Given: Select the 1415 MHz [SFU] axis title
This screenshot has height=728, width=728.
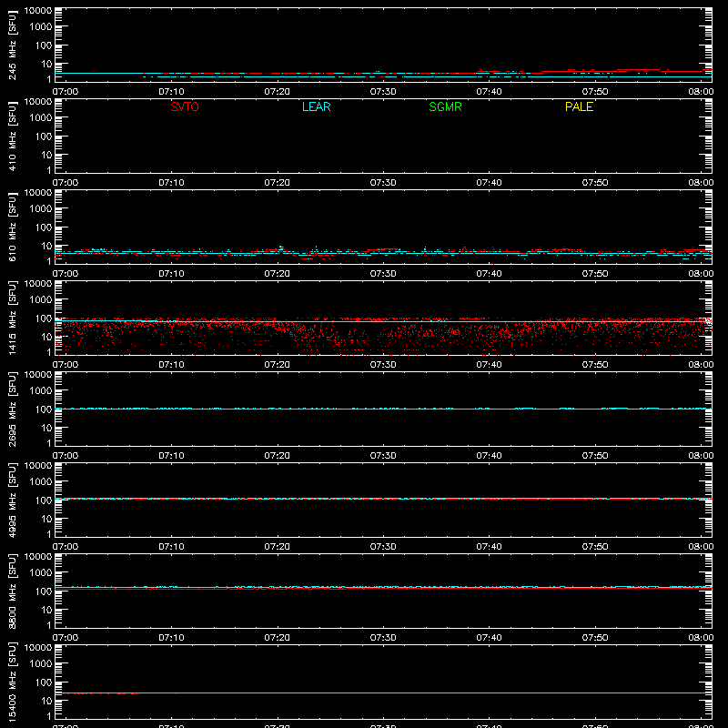Looking at the screenshot, I should tap(12, 318).
